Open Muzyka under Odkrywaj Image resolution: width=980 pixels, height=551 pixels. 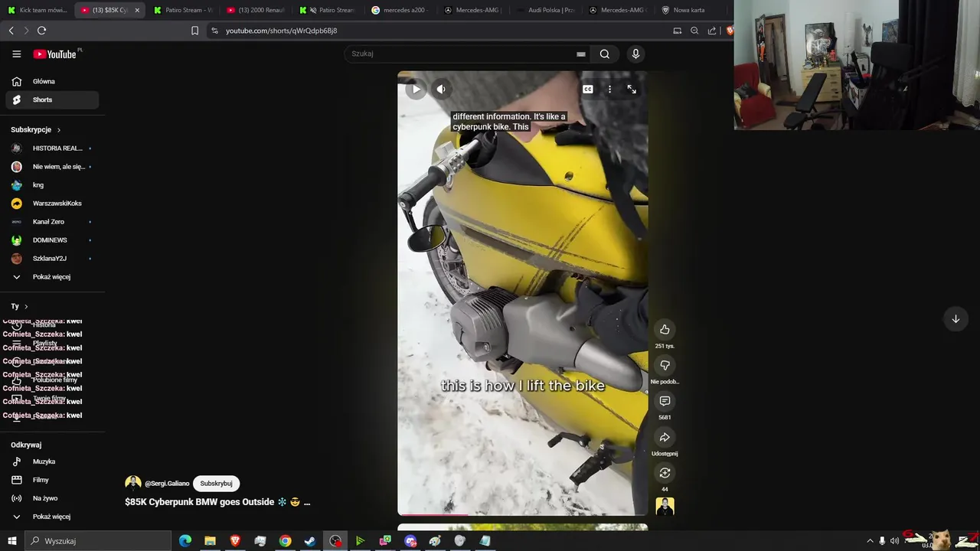(52, 461)
